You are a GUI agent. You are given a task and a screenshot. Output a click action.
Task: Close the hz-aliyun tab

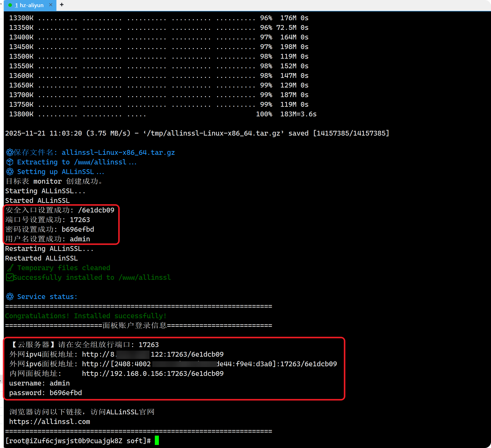51,5
